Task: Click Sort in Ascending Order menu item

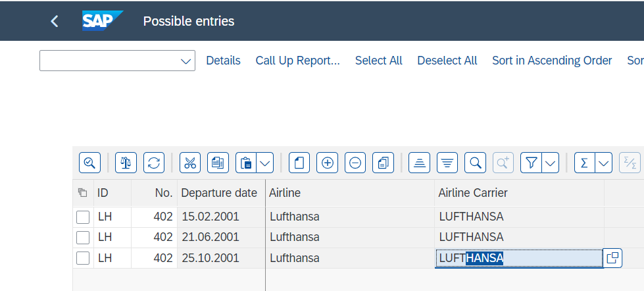Action: coord(552,61)
